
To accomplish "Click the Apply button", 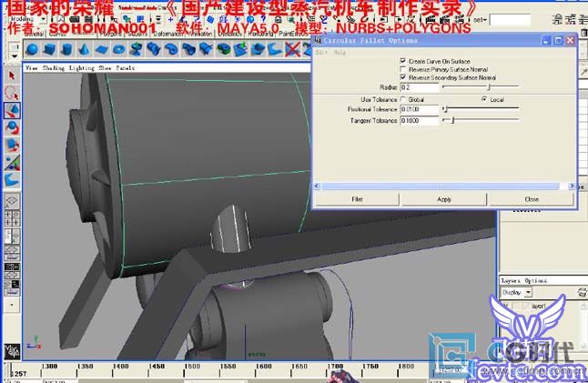I will coord(444,199).
